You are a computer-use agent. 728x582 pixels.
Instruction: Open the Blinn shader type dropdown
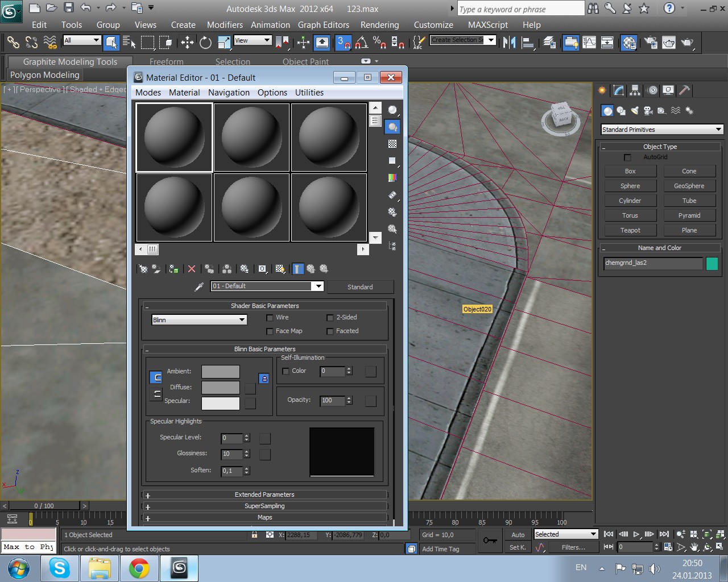pos(199,320)
